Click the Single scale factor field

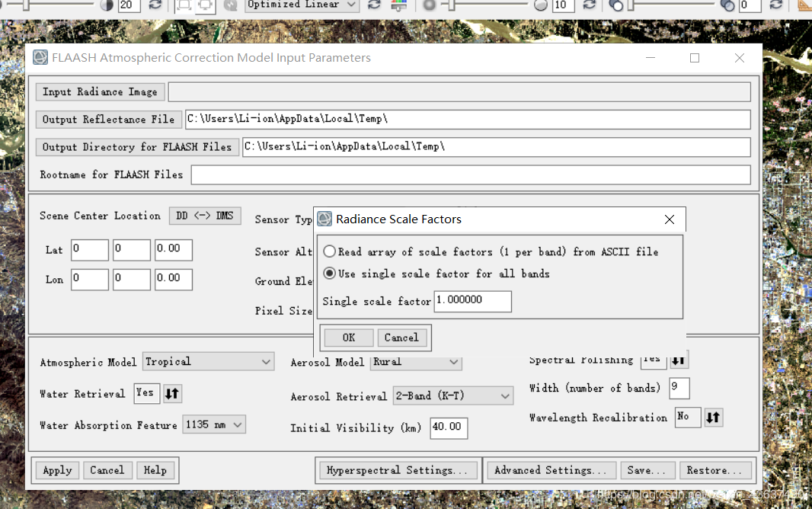[472, 301]
